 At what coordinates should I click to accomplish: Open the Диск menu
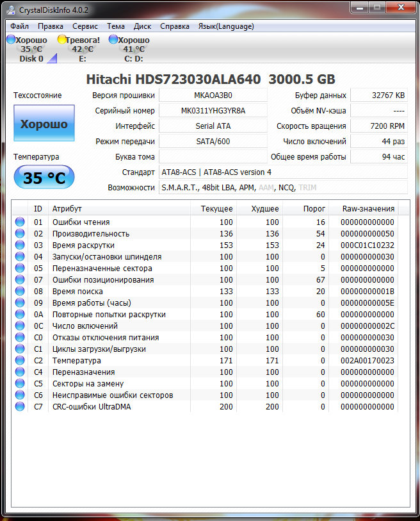142,26
